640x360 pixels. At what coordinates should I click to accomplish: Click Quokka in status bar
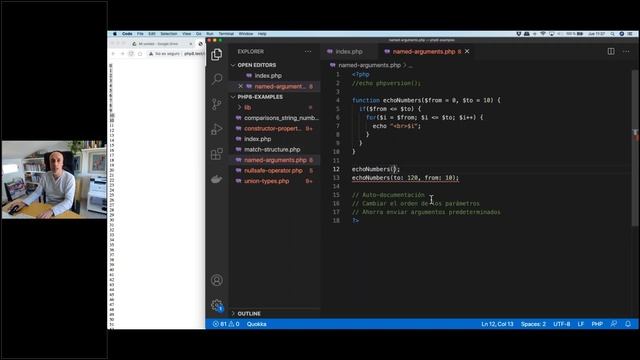click(x=256, y=324)
